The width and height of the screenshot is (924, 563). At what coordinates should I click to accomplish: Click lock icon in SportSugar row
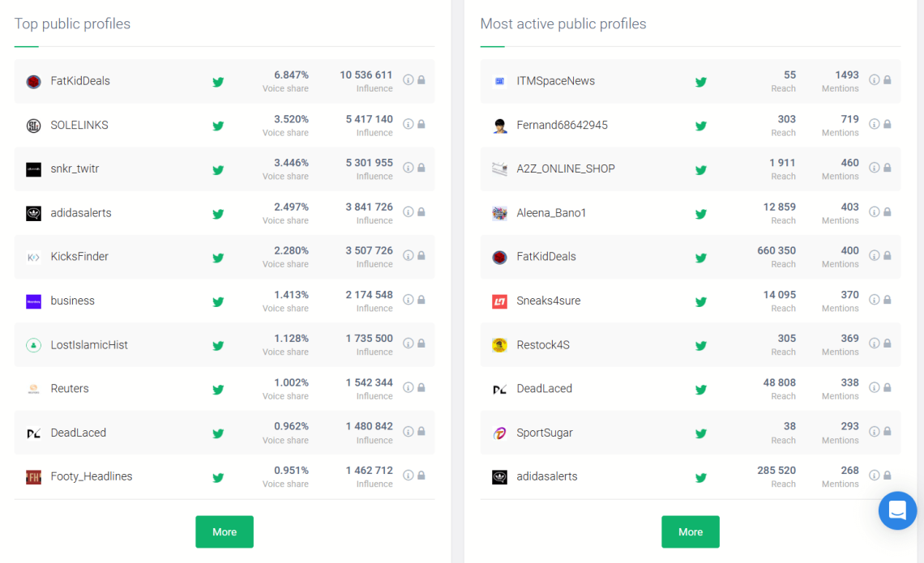888,432
